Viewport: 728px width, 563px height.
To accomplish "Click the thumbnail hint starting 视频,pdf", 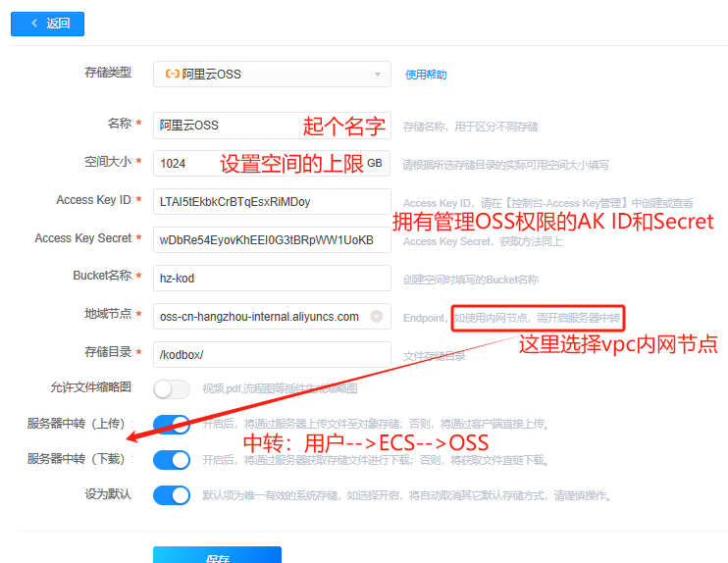I will (x=280, y=389).
